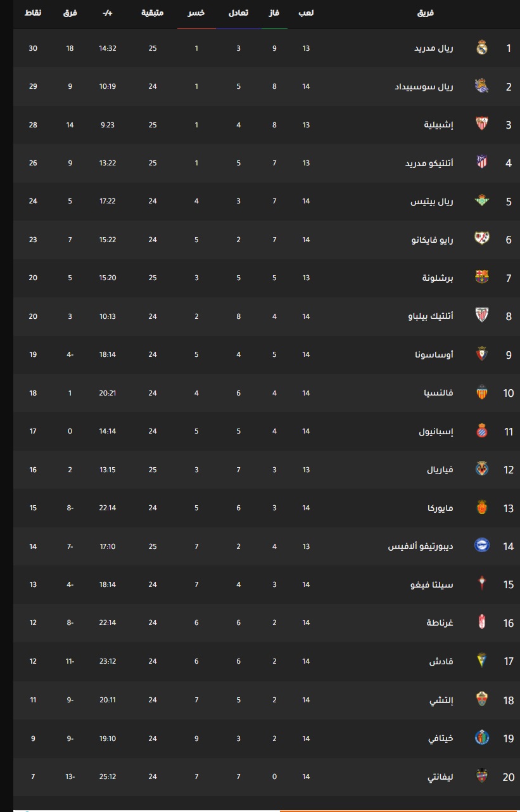Screen dimensions: 520x812
Task: Click the Real Betis club crest
Action: [482, 201]
